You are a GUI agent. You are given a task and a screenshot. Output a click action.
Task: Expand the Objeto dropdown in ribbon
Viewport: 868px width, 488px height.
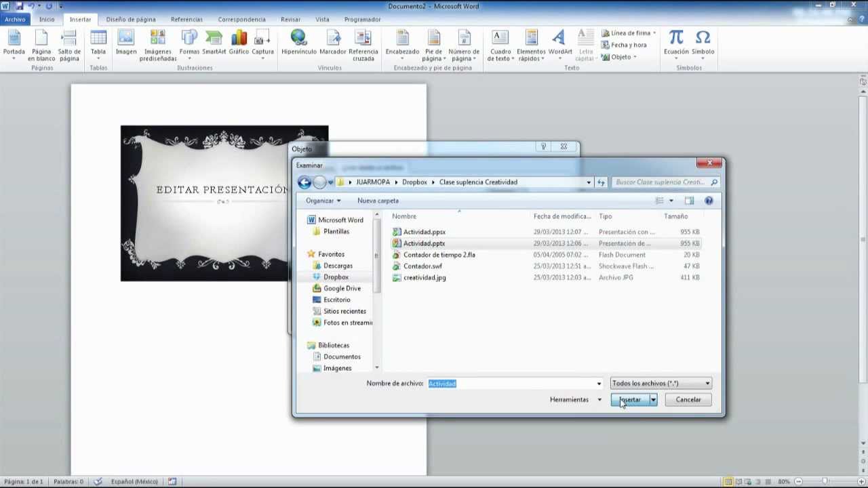point(635,57)
